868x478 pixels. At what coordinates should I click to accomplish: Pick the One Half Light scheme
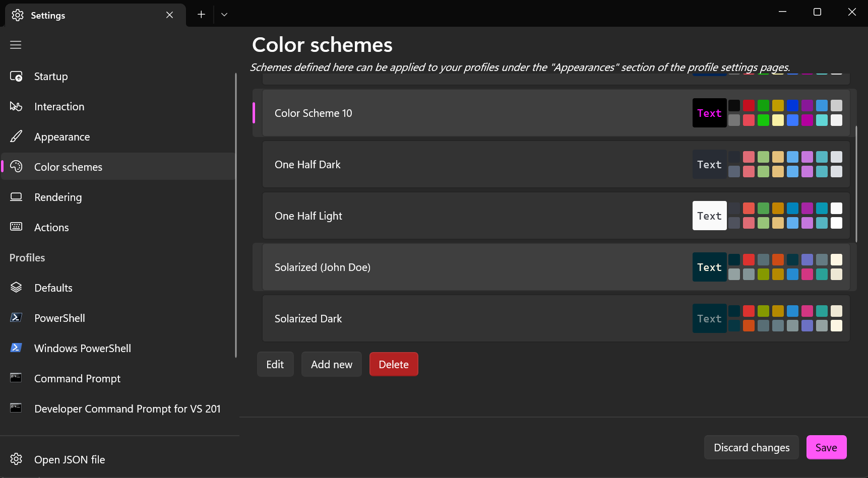(556, 216)
